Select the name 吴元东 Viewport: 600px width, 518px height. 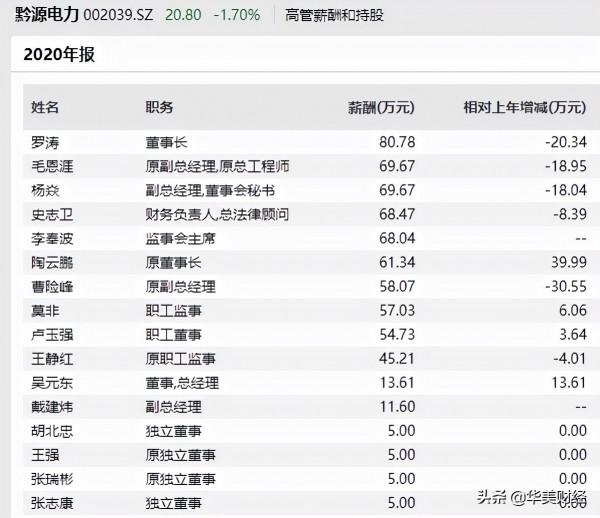pyautogui.click(x=52, y=383)
